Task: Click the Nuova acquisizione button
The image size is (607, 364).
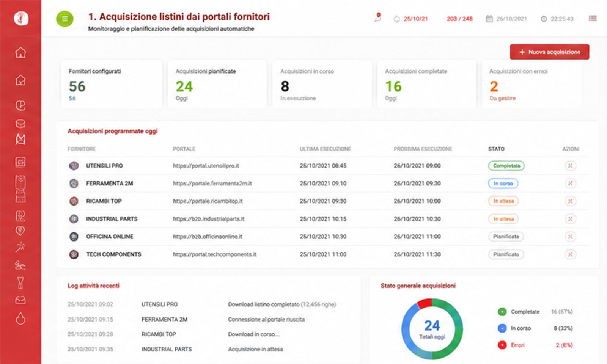Action: tap(549, 52)
